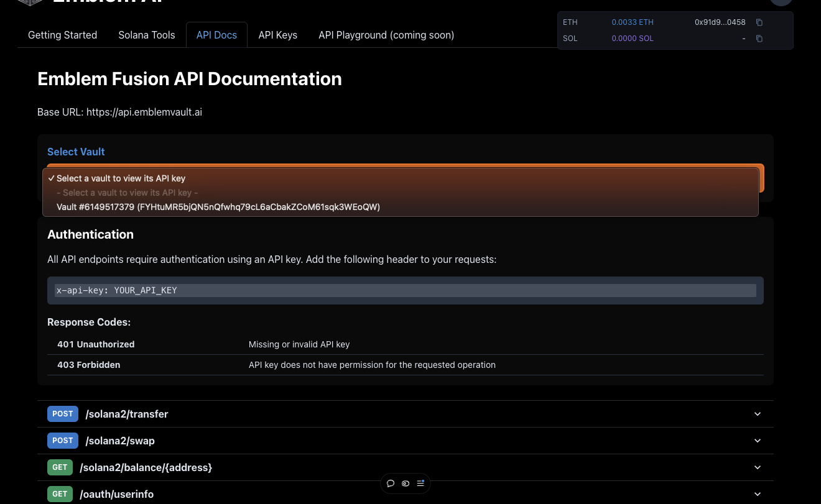Viewport: 821px width, 504px height.
Task: Expand the GET /oauth/userinfo endpoint
Action: [405, 494]
